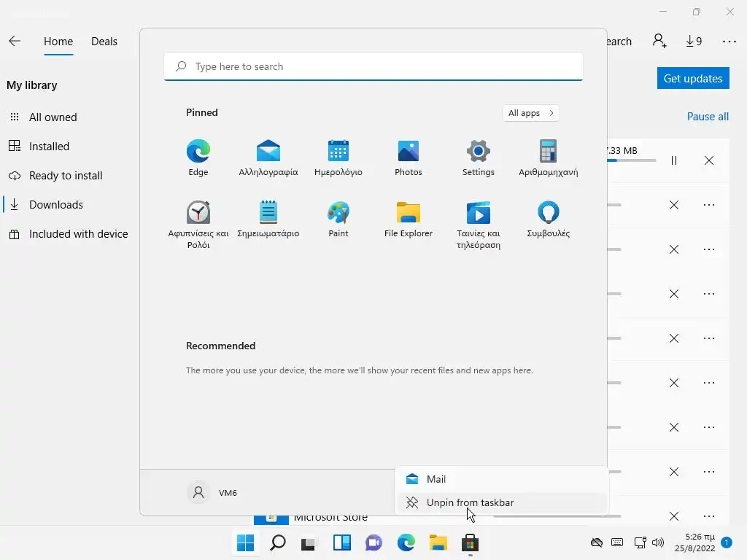Click the Type here to search field
The width and height of the screenshot is (747, 560).
point(373,66)
